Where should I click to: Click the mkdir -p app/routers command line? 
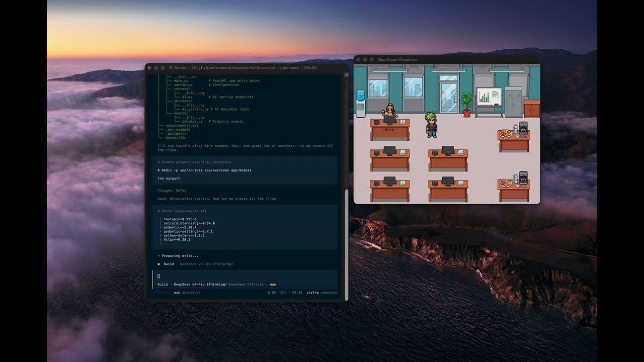tap(204, 170)
